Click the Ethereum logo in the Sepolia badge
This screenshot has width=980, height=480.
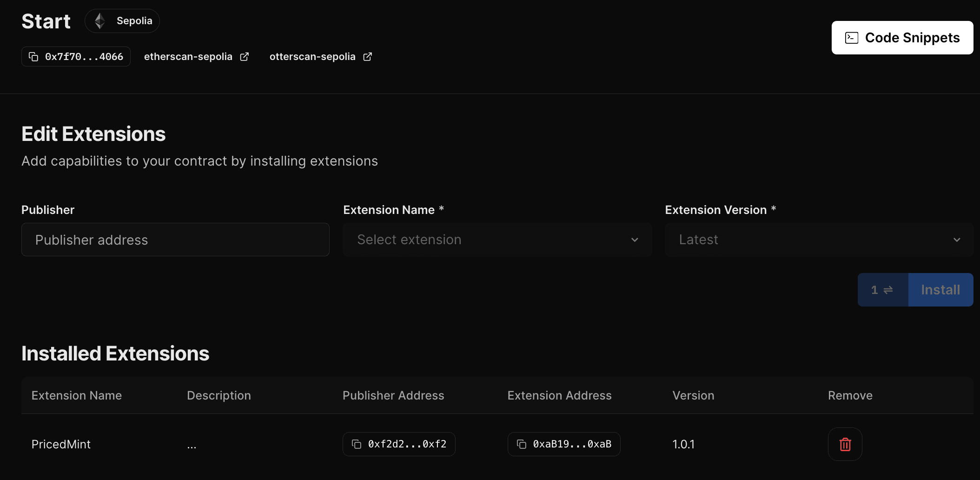pyautogui.click(x=99, y=21)
